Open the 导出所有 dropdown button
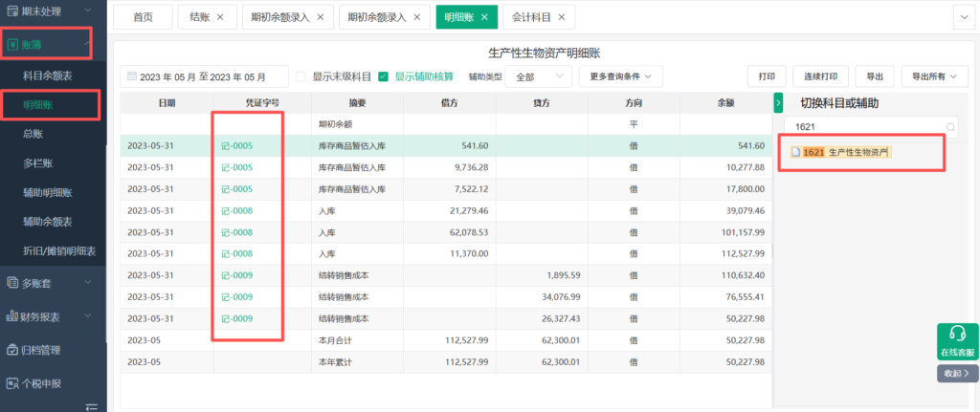Image resolution: width=980 pixels, height=412 pixels. coord(934,76)
